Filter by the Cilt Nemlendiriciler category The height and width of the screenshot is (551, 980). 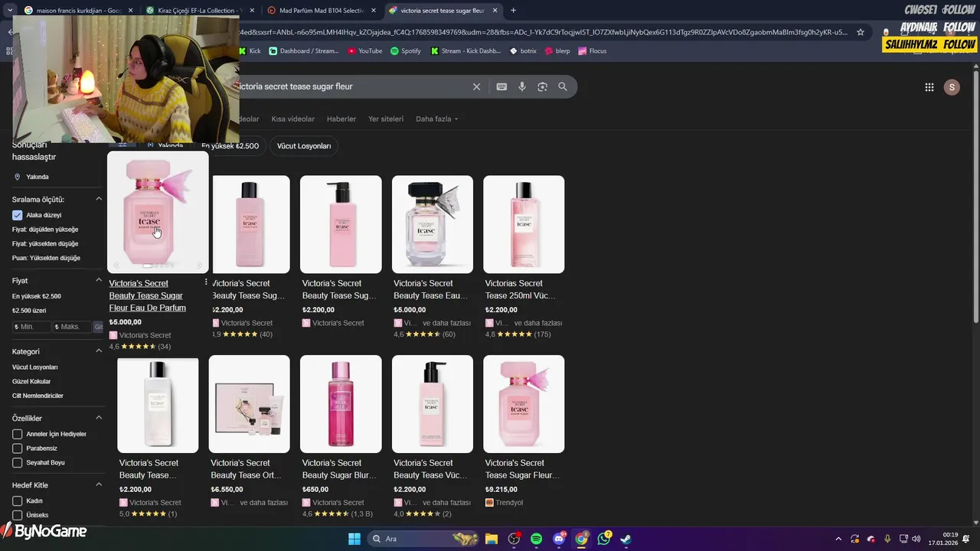[38, 396]
